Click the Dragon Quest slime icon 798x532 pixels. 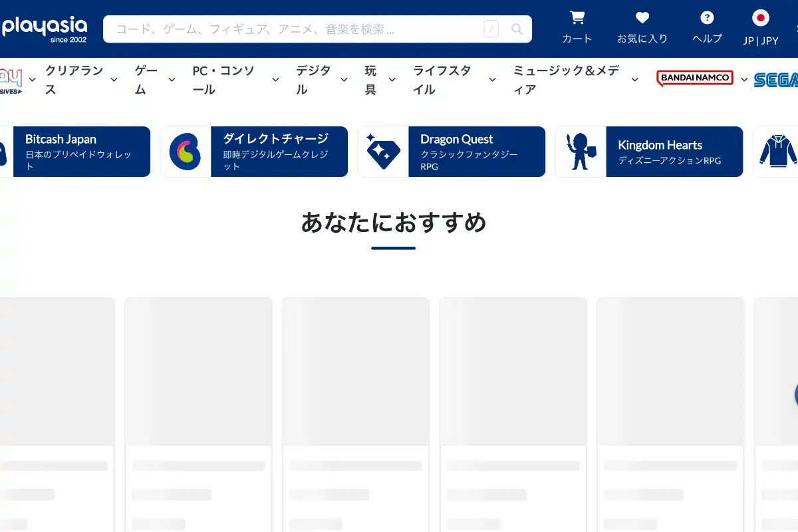[x=383, y=152]
